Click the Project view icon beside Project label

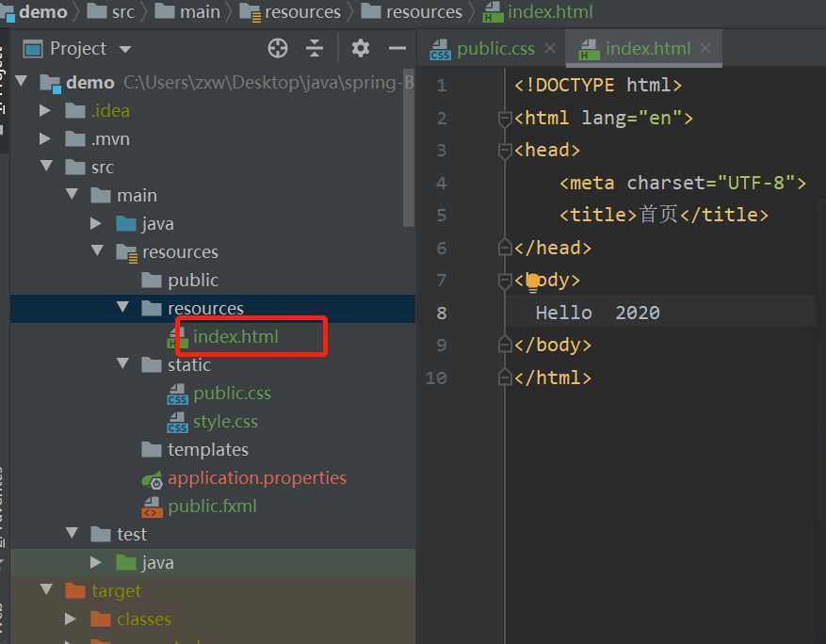click(x=33, y=49)
